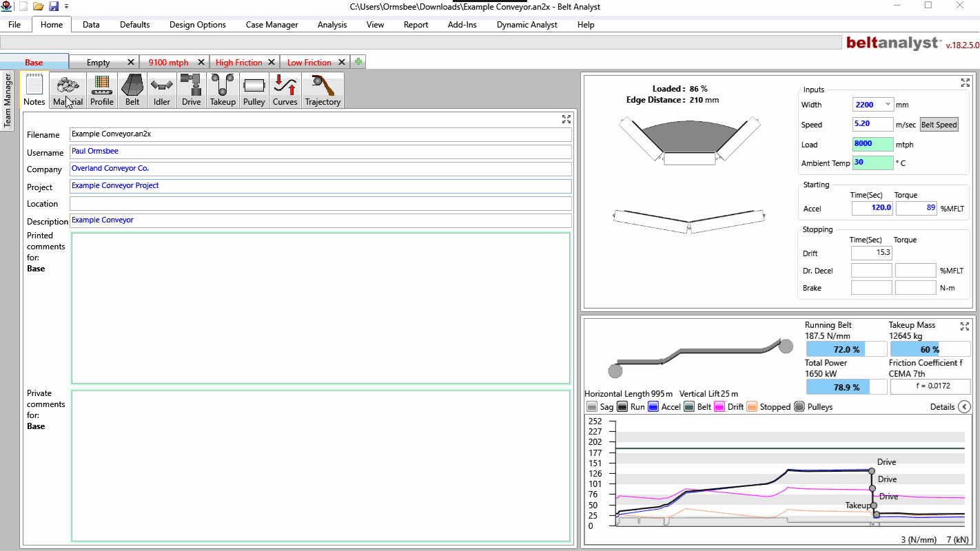This screenshot has width=980, height=551.
Task: Expand the Team Manager side panel
Action: pos(8,101)
